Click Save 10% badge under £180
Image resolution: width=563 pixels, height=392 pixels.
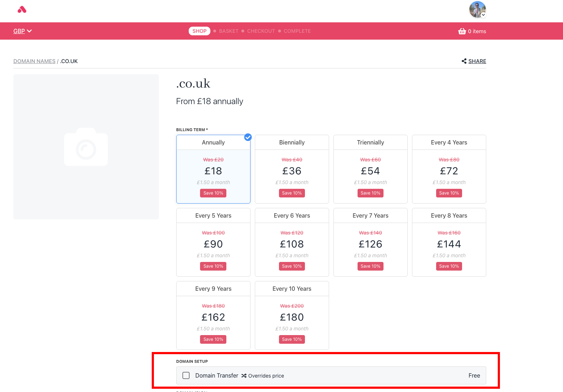tap(292, 339)
